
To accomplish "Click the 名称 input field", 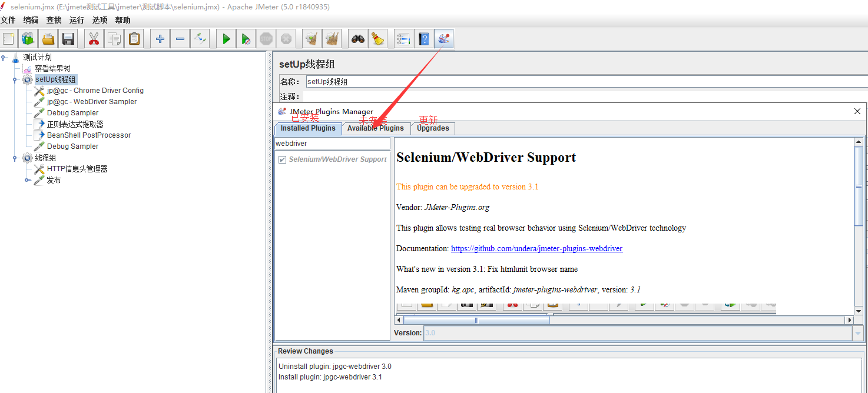I will (587, 82).
